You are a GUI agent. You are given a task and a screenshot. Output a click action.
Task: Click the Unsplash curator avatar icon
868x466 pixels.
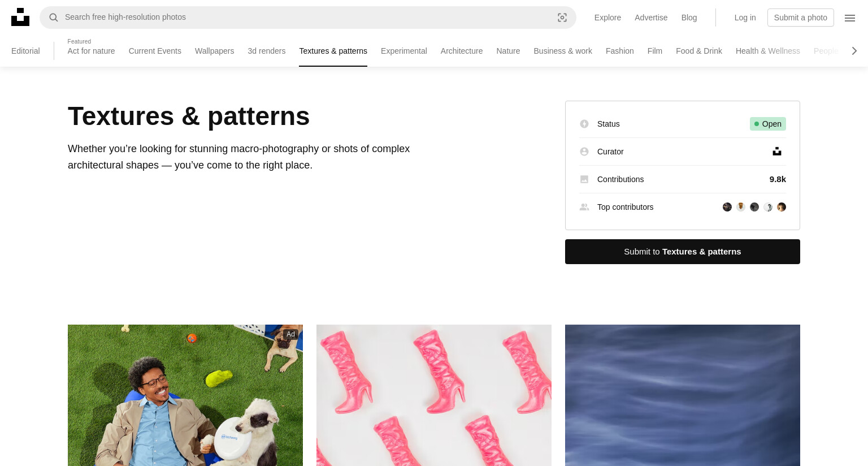tap(777, 152)
